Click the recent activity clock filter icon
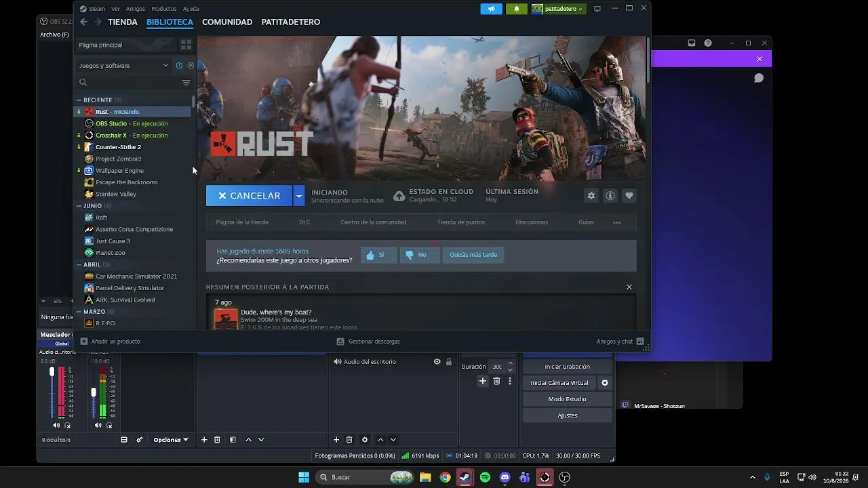This screenshot has width=868, height=488. (x=179, y=66)
